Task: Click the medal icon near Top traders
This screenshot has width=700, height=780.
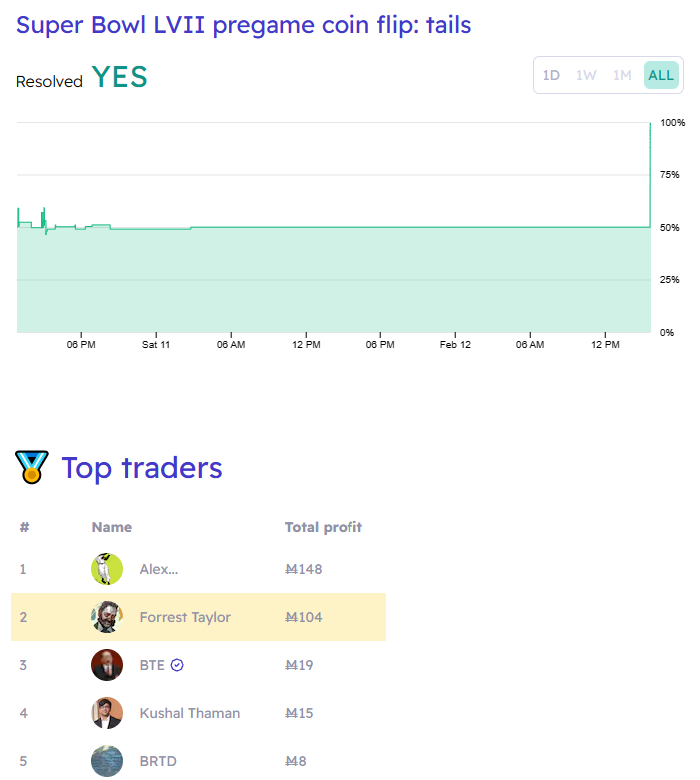Action: click(x=31, y=467)
